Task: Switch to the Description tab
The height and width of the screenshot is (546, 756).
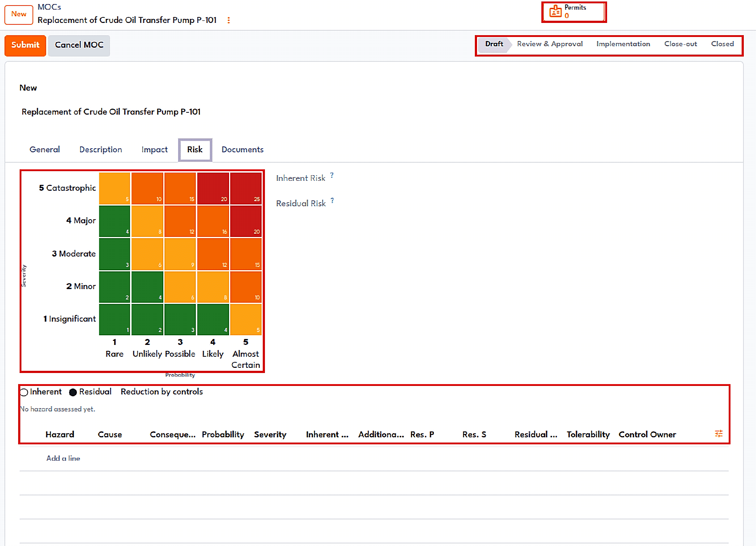Action: coord(101,149)
